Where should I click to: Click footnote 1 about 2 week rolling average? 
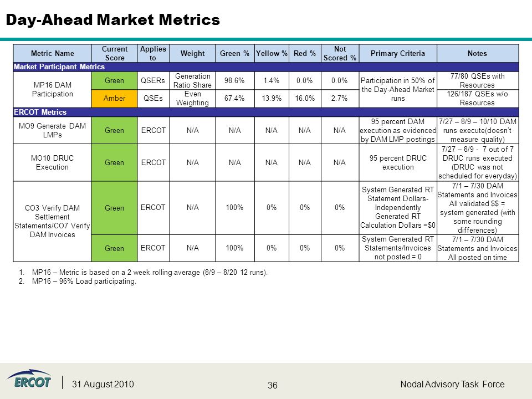(143, 273)
